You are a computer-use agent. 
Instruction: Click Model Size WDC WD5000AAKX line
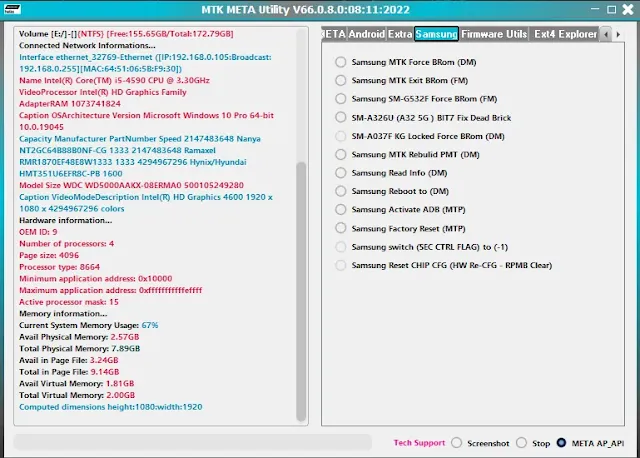131,185
